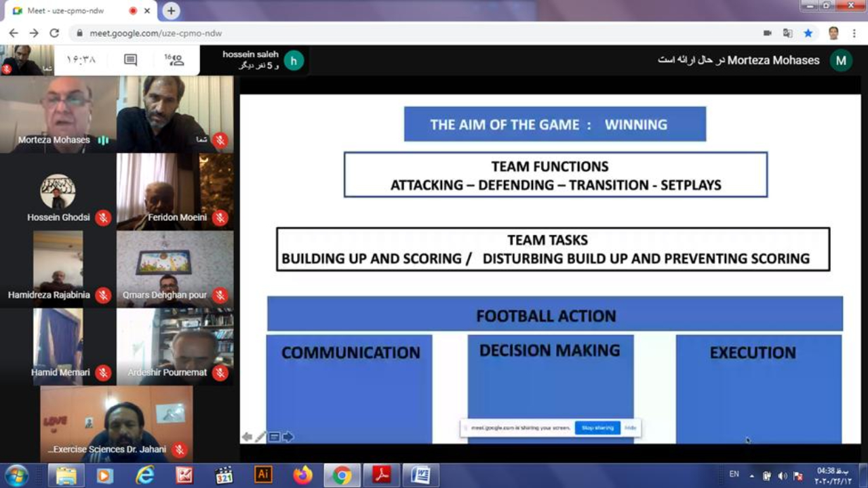Open the EN language selector in taskbar
The height and width of the screenshot is (488, 868).
coord(734,474)
